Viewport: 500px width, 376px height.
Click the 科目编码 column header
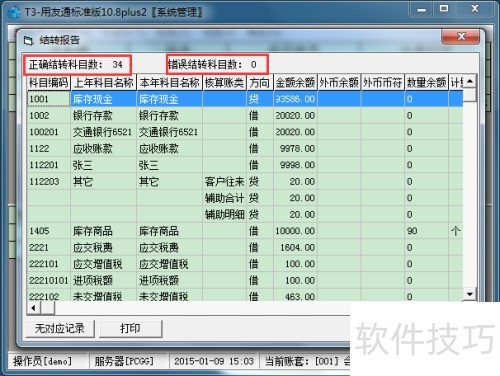coord(49,83)
